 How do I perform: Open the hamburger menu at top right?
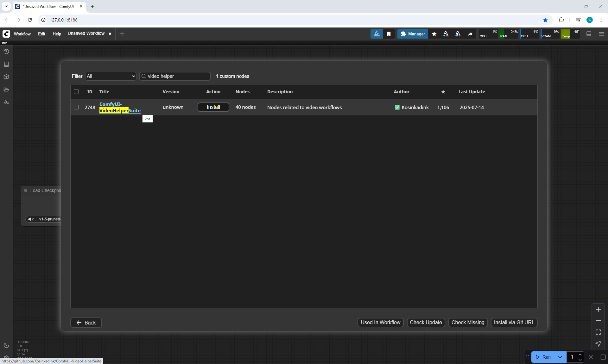(x=602, y=34)
